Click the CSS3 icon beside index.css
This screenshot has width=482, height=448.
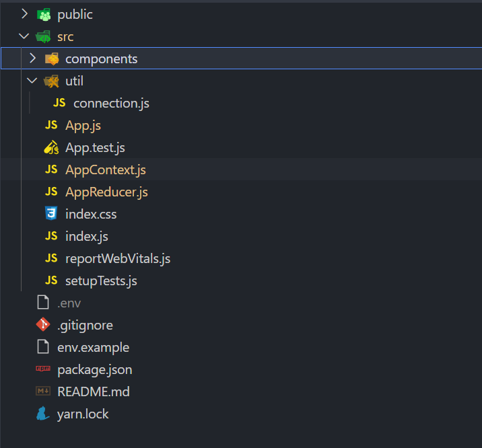pyautogui.click(x=51, y=213)
